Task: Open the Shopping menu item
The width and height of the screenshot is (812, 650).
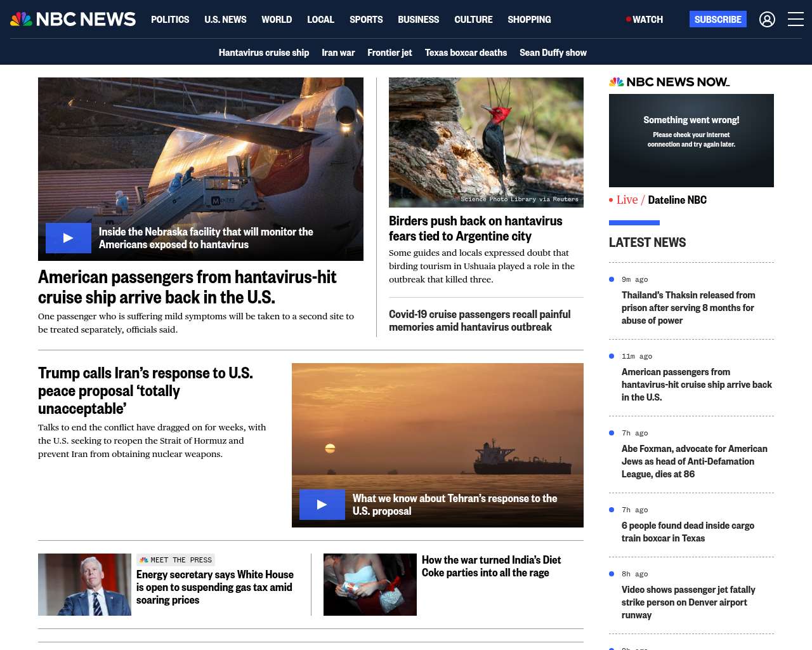Action: click(529, 20)
